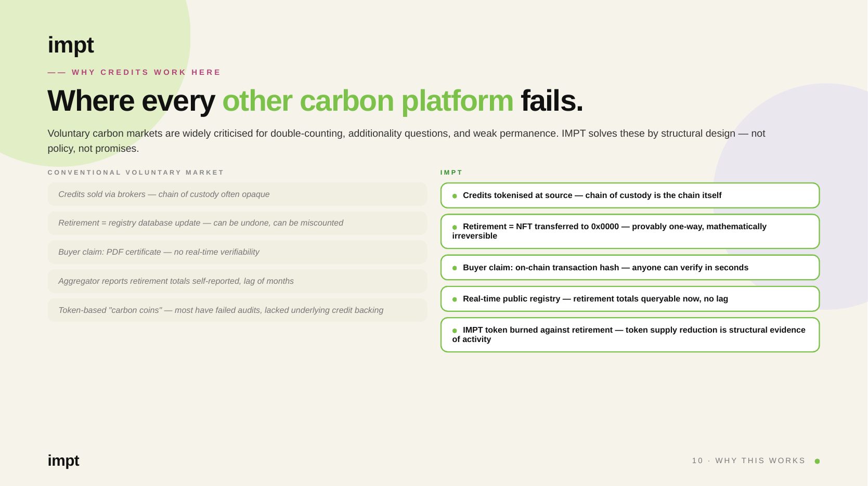
Task: Click the WHY CREDITS WORK HERE section label
Action: (146, 72)
